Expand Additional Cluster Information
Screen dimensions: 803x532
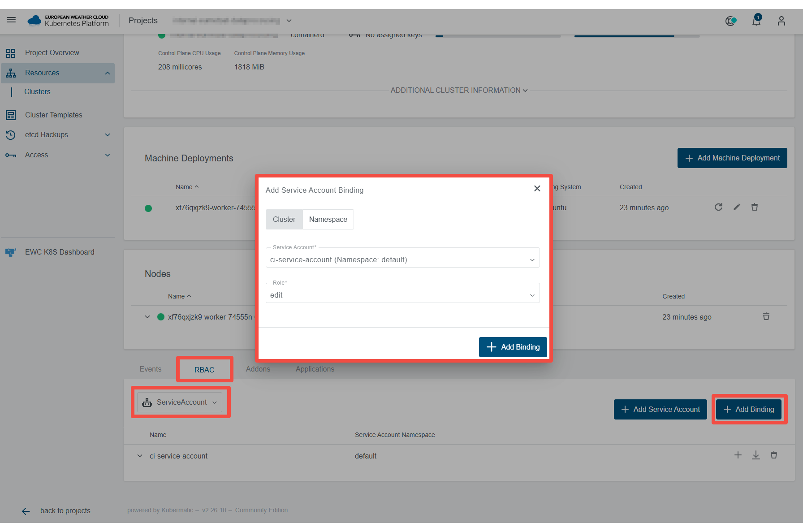pos(459,91)
